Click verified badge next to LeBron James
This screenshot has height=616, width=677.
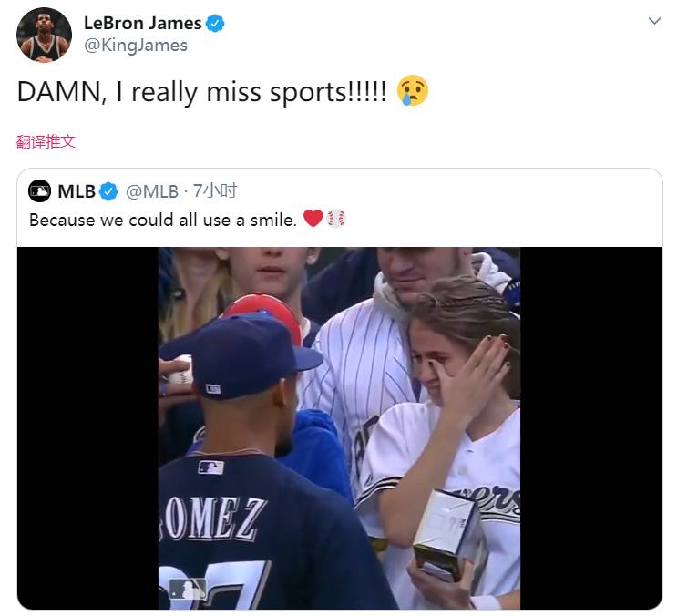click(x=215, y=24)
